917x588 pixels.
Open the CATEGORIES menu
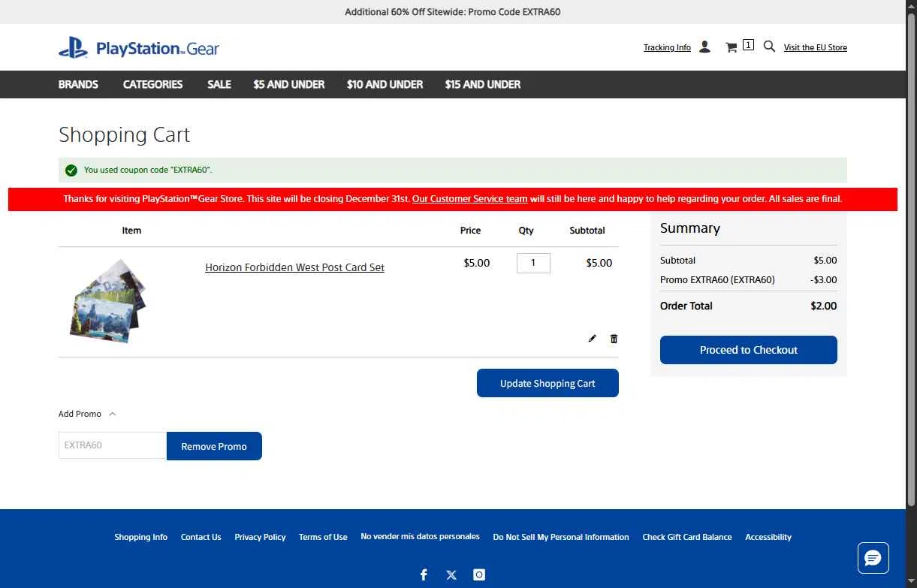pos(152,84)
